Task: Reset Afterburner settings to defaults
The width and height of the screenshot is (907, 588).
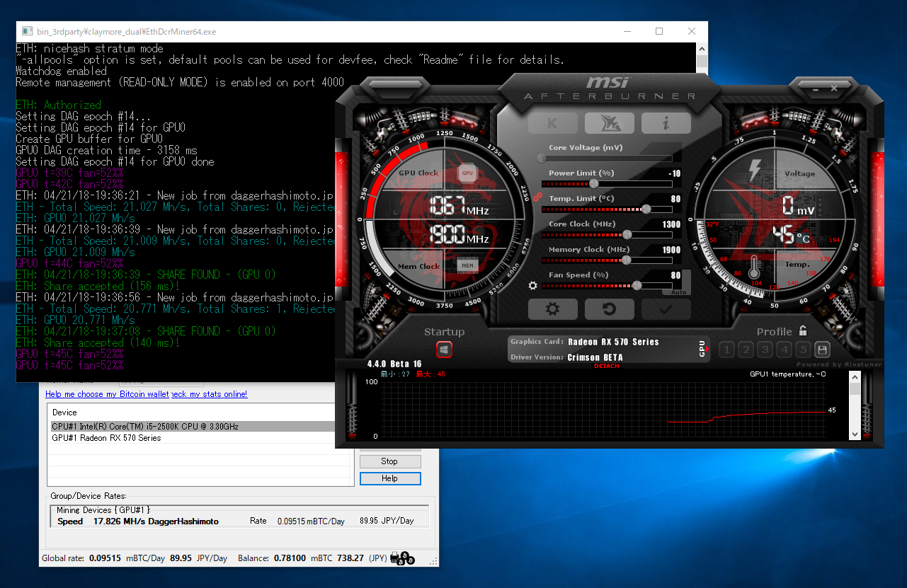Action: pos(609,309)
